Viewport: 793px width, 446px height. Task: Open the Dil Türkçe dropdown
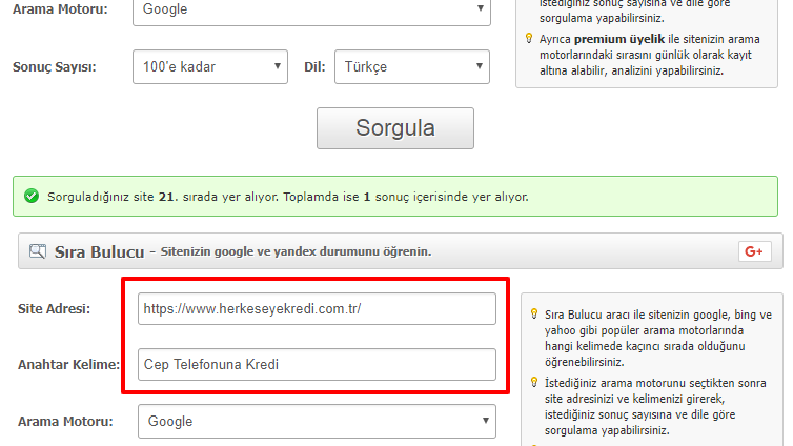pos(412,66)
